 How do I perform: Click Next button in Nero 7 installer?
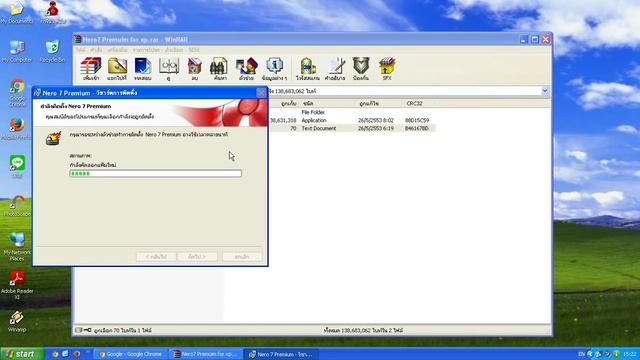(197, 256)
